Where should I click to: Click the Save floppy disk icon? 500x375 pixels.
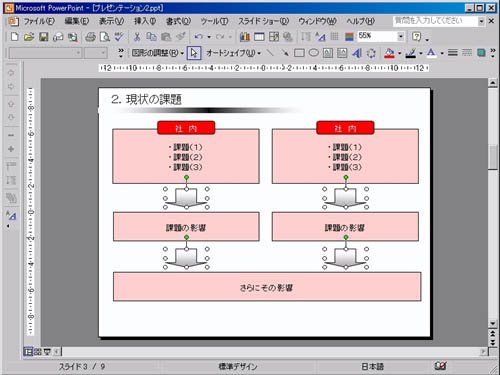pyautogui.click(x=43, y=37)
